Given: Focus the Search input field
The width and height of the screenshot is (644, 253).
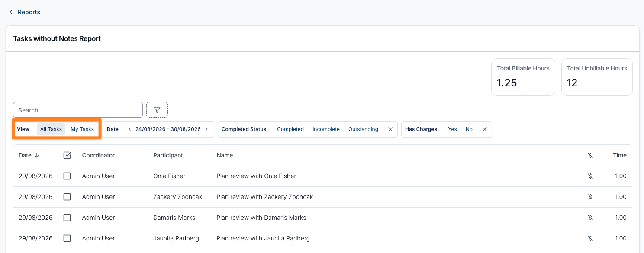Looking at the screenshot, I should (78, 110).
